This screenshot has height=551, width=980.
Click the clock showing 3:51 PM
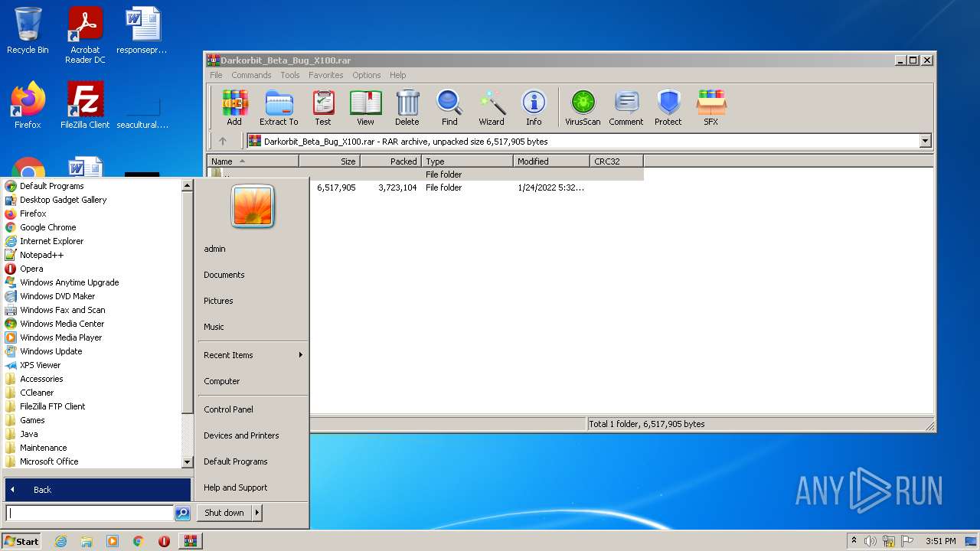pos(940,541)
